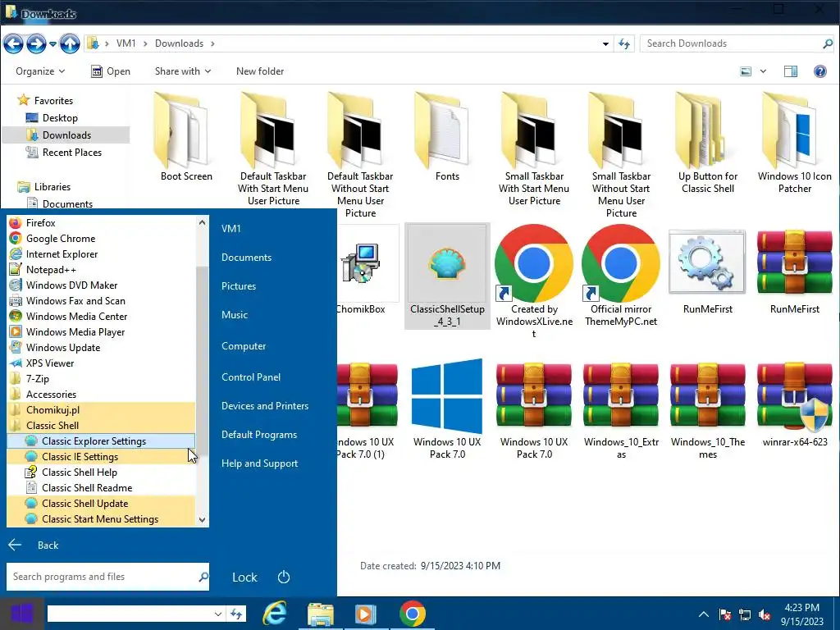Refresh the Downloads address bar
This screenshot has width=840, height=630.
coord(624,44)
